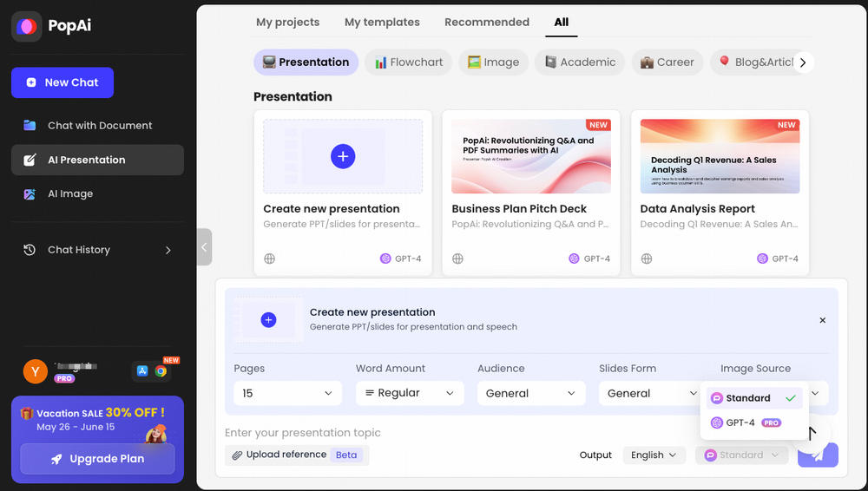Open Data Analysis Report thumbnail
The image size is (868, 491).
[720, 157]
